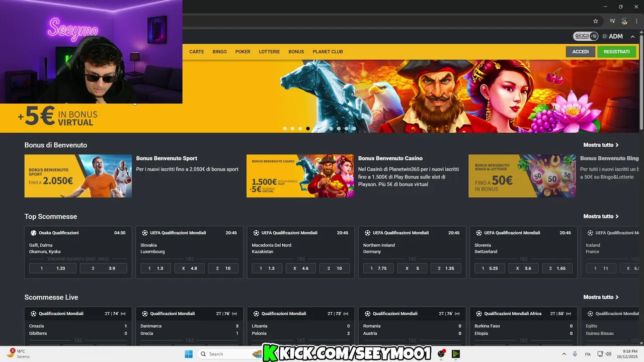
Task: Click live signal icon on Lituania–Polonia card
Action: point(346,314)
